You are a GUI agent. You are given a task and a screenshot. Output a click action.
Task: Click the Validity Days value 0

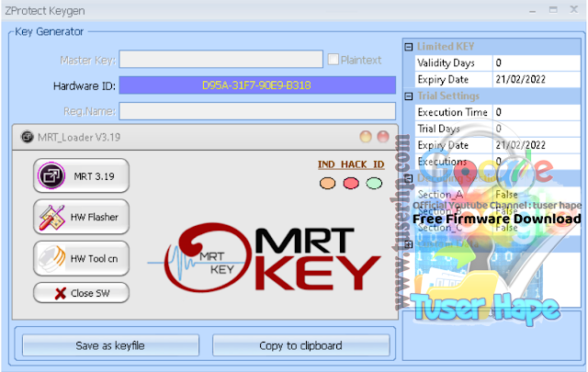537,63
